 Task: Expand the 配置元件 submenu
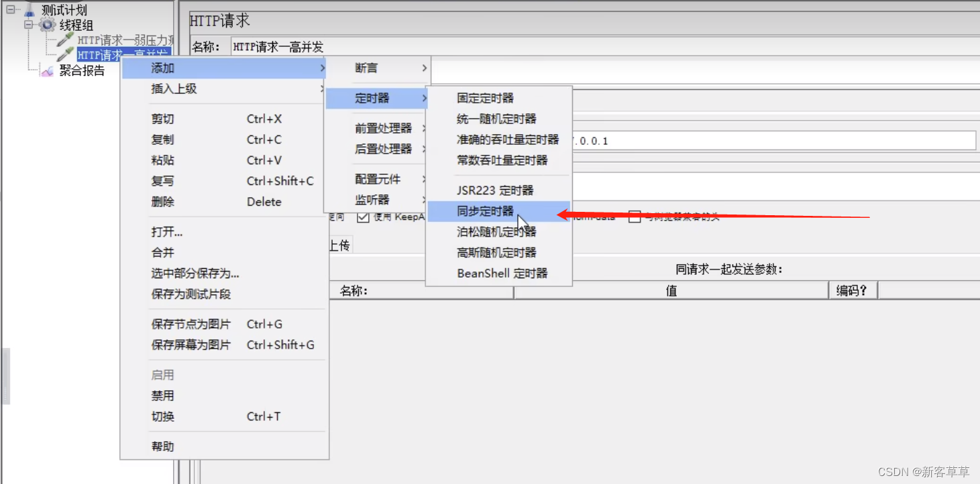[x=378, y=179]
